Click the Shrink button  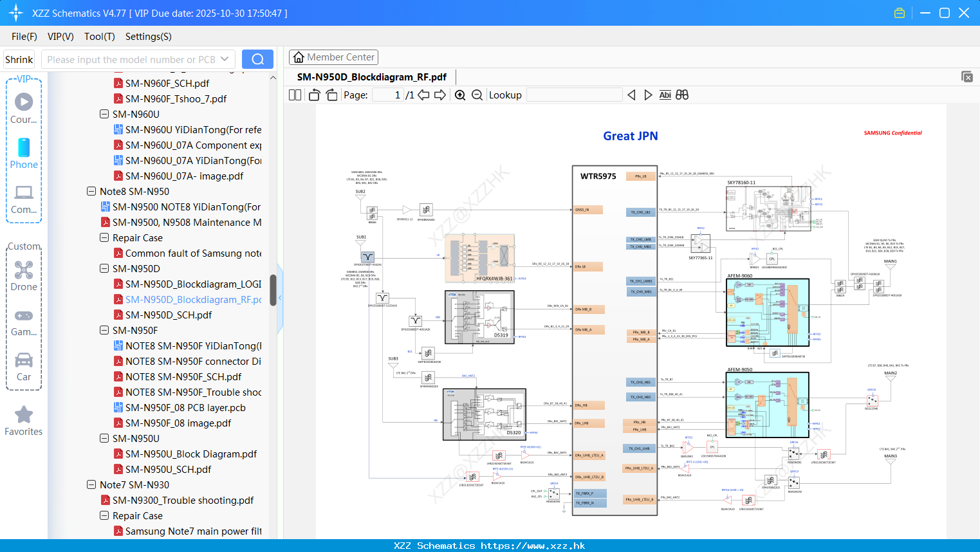click(19, 59)
